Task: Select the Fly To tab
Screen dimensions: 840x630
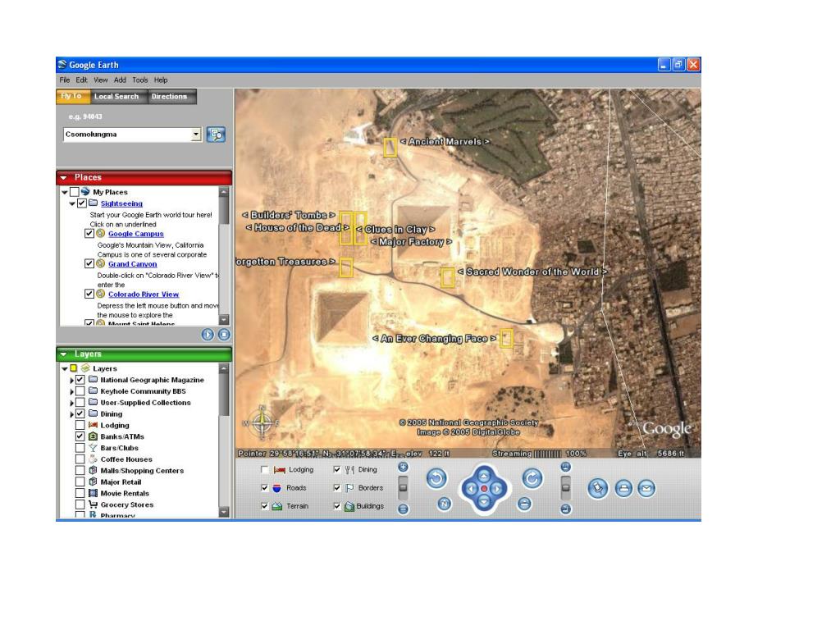Action: tap(71, 96)
